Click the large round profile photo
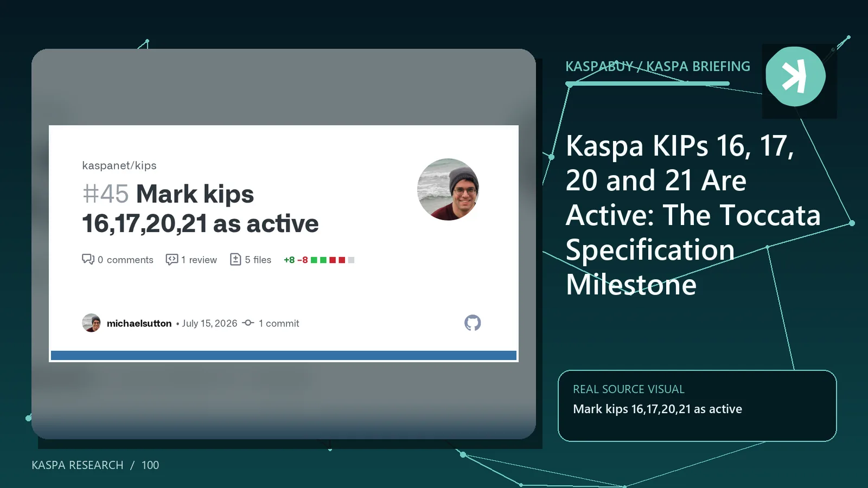Viewport: 868px width, 488px height. click(x=448, y=189)
